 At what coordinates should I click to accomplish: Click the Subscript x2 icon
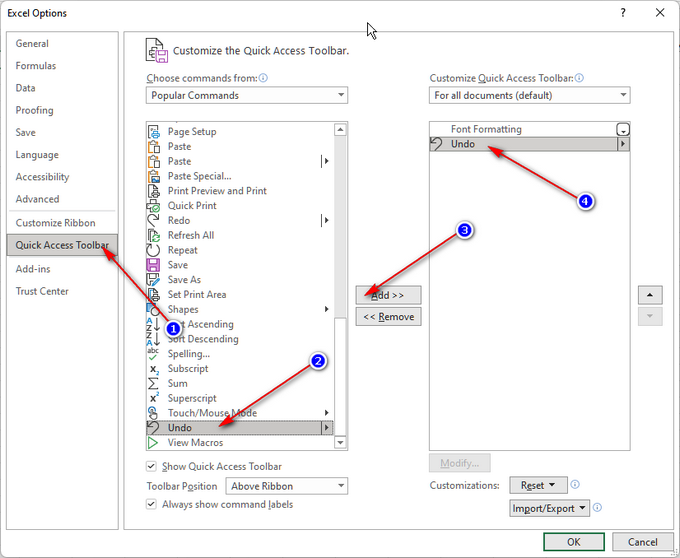tap(154, 369)
